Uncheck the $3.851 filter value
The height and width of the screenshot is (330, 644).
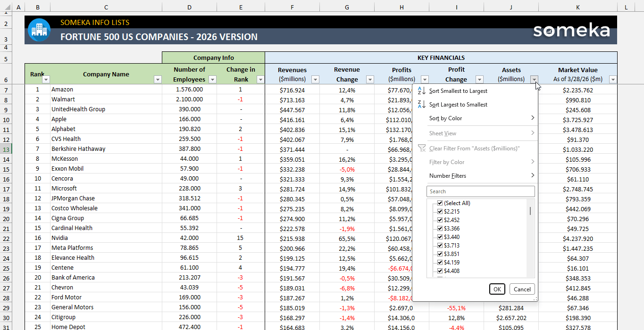point(440,254)
